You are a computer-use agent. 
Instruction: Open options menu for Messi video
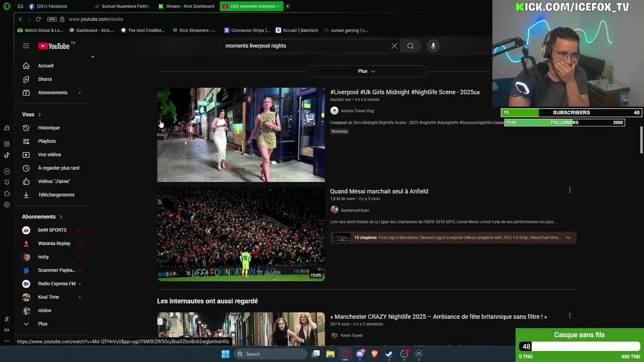coord(570,191)
